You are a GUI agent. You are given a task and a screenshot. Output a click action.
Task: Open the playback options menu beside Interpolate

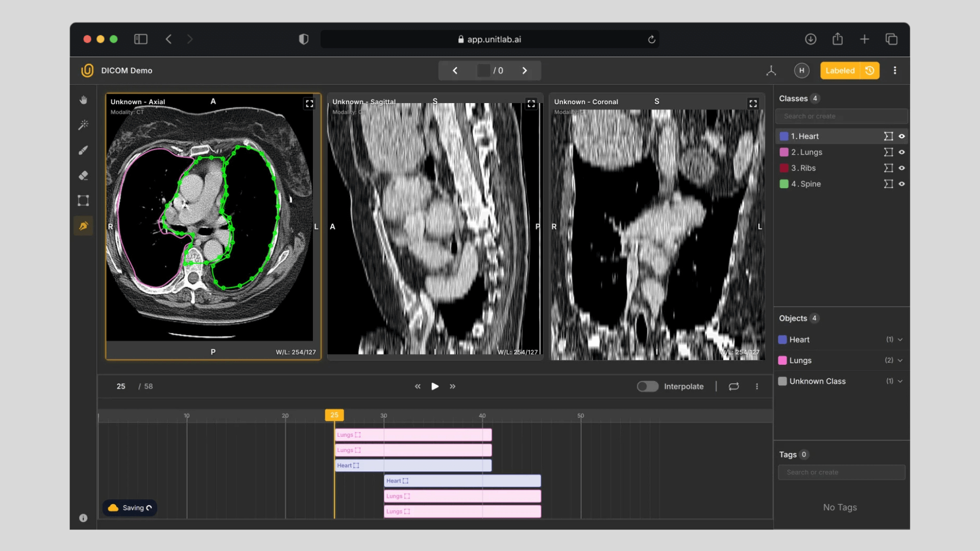(757, 386)
